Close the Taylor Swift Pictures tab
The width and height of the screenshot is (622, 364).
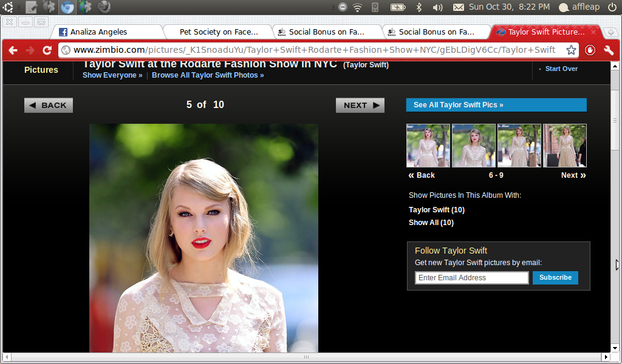593,32
